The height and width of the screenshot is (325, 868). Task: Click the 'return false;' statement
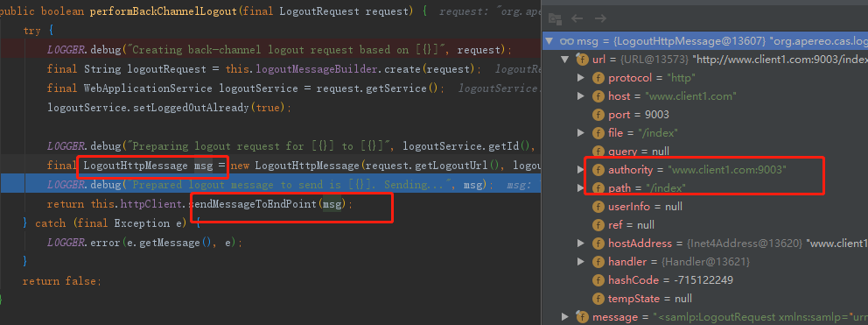click(62, 281)
